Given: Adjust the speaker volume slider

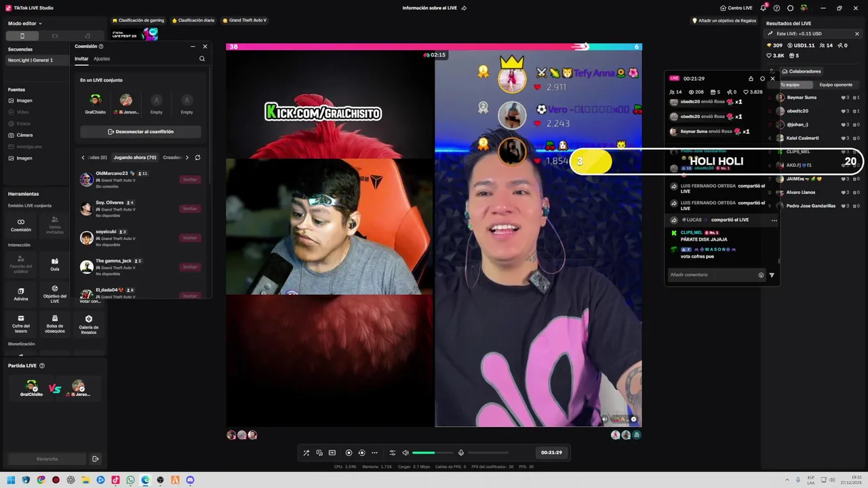Looking at the screenshot, I should point(433,453).
